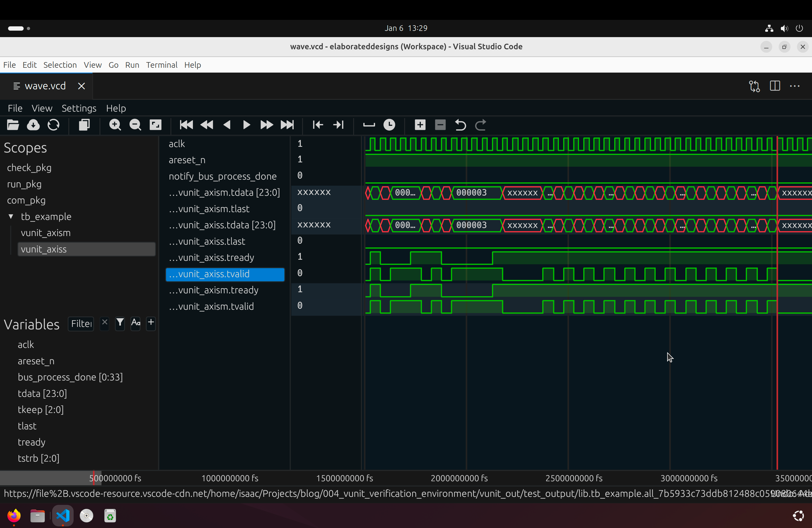Collapse the tb_example scope
This screenshot has height=528, width=812.
click(11, 216)
